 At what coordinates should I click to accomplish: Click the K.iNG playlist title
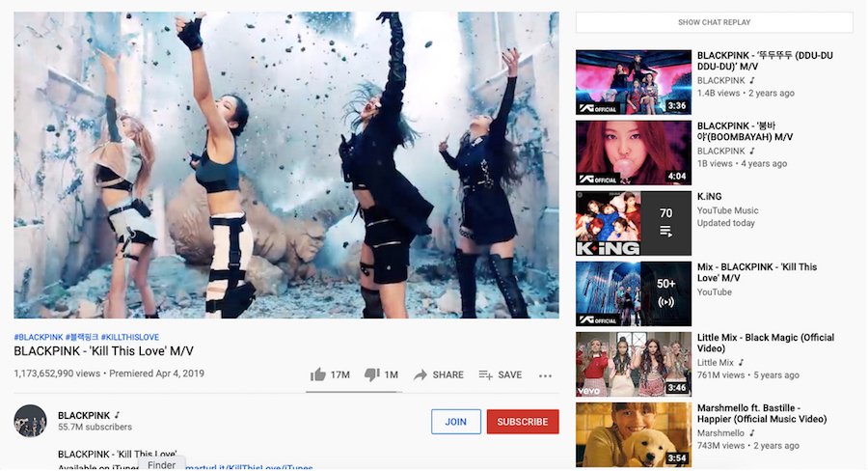click(x=709, y=196)
